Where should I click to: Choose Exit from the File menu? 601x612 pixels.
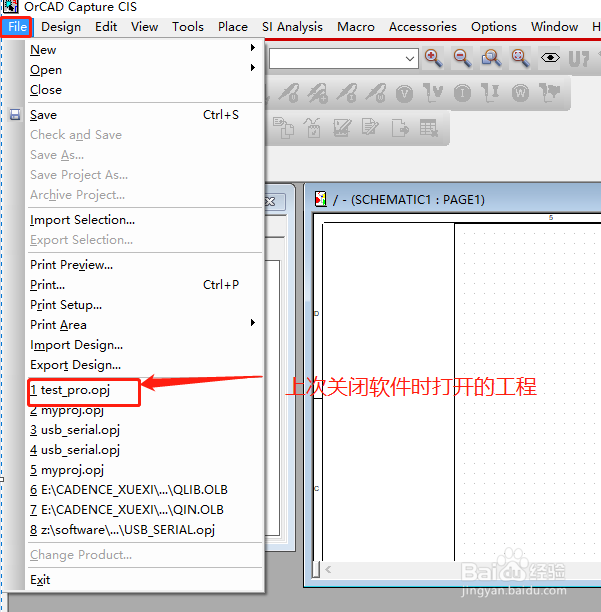click(x=145, y=580)
